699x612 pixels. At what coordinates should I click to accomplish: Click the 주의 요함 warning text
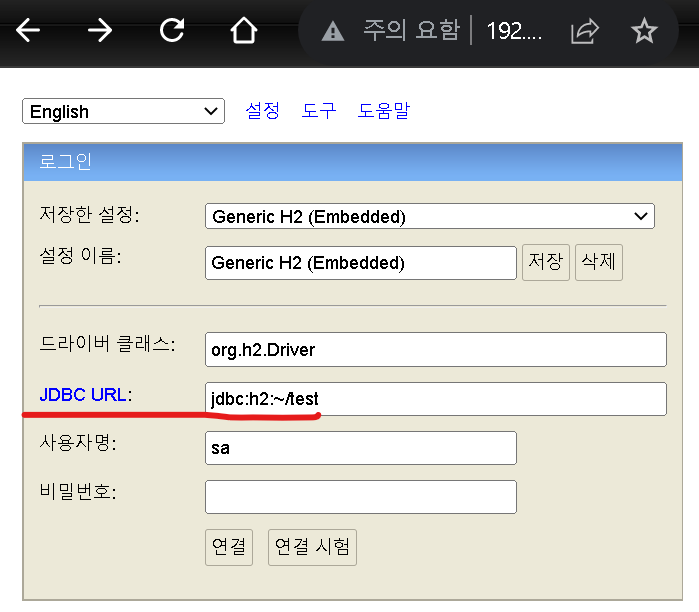[411, 31]
